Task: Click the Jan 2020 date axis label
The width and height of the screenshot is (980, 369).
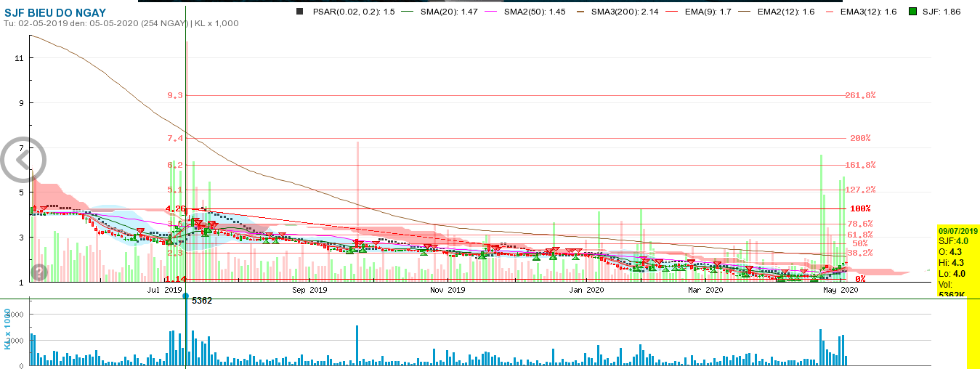Action: click(586, 290)
